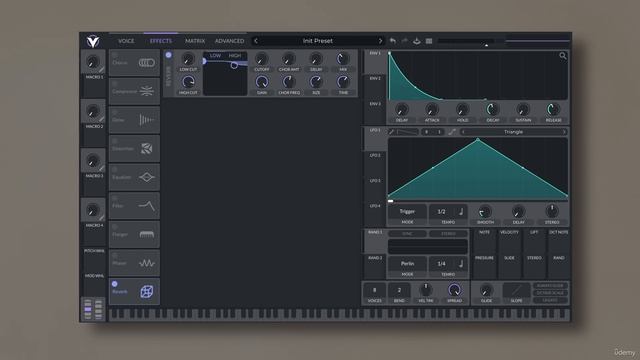This screenshot has width=640, height=360.
Task: Enable the Distortion effect toggle
Action: [115, 141]
